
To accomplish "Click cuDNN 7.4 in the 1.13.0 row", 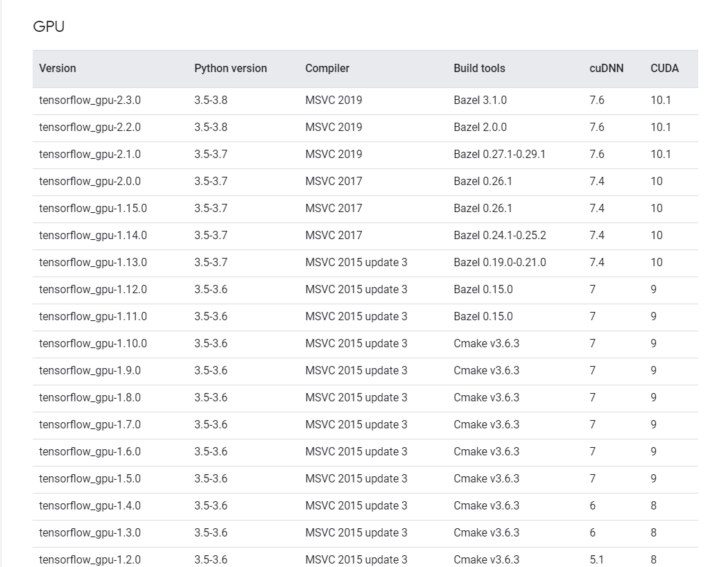I will click(x=596, y=262).
